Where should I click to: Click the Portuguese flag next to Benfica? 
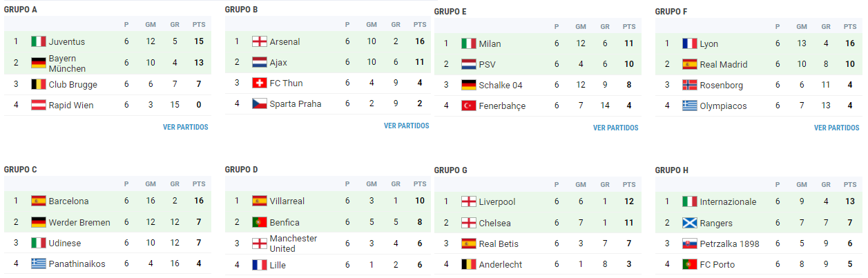tap(260, 222)
